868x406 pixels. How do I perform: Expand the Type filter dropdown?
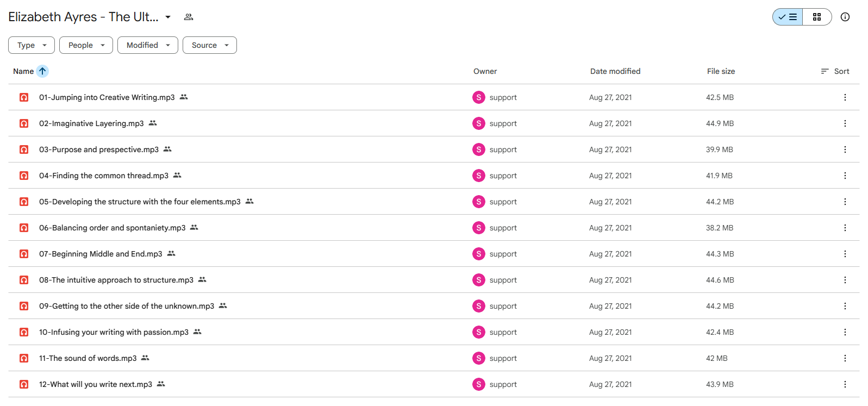[32, 45]
